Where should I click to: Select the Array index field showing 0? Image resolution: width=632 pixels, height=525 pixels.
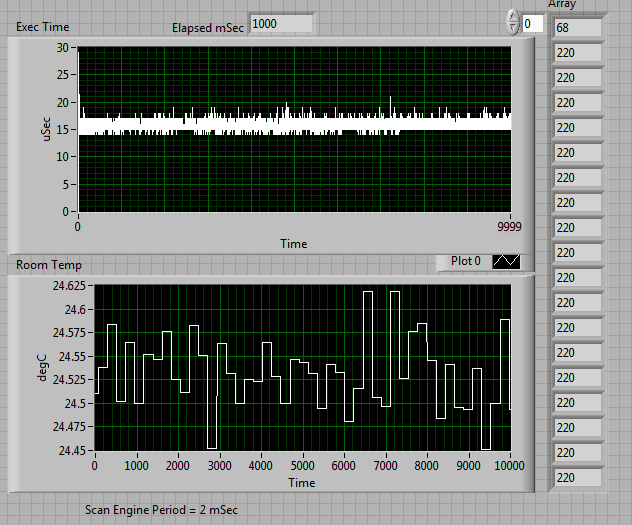533,24
